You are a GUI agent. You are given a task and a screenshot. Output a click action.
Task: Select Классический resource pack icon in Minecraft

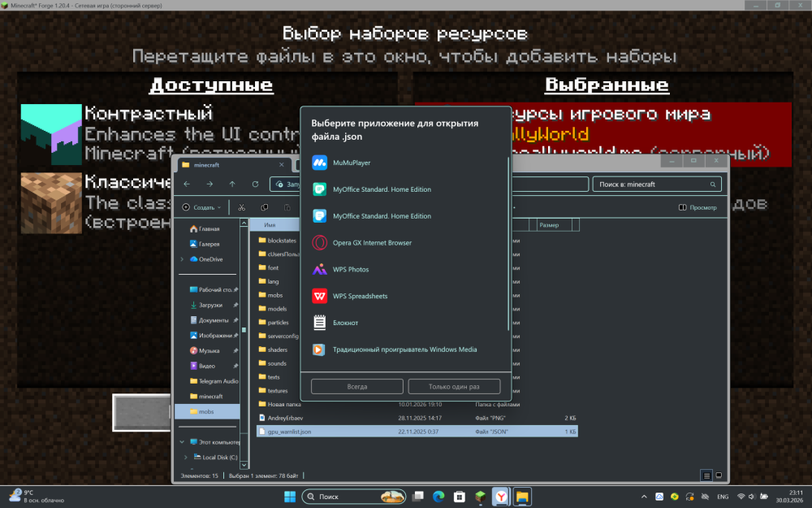click(x=51, y=203)
